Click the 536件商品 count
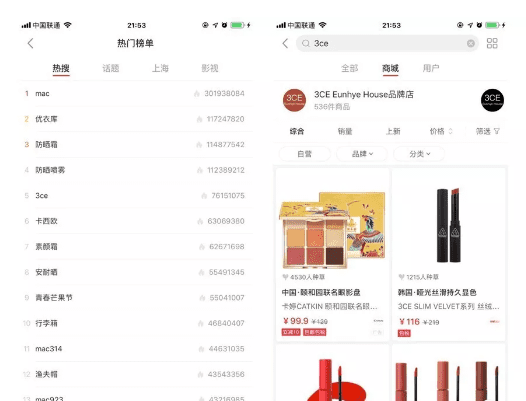The width and height of the screenshot is (526, 401). coord(332,107)
